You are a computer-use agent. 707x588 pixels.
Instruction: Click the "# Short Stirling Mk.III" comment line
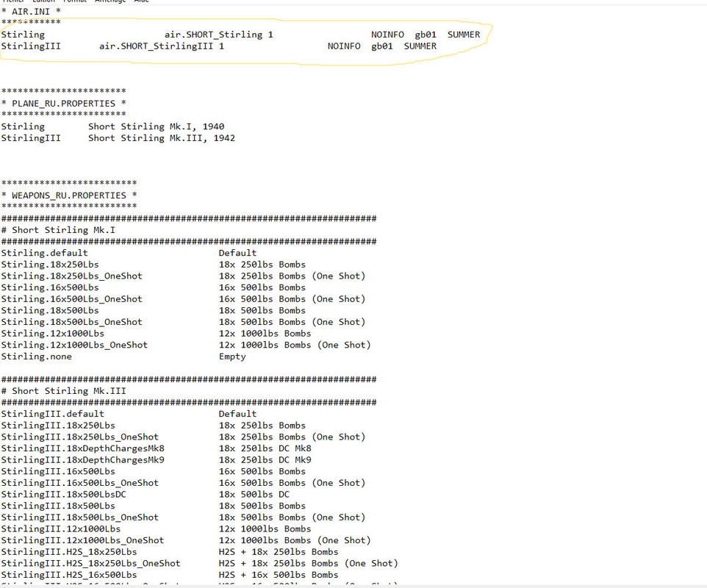(x=64, y=391)
